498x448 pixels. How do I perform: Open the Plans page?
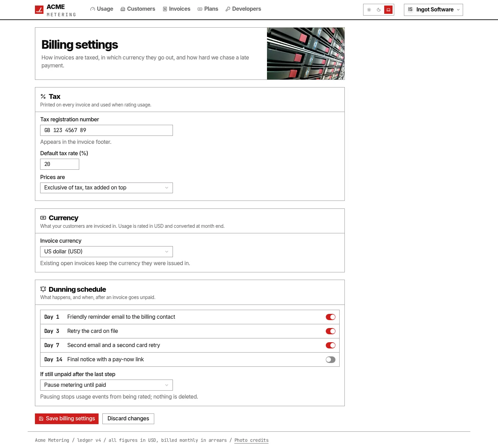[x=208, y=9]
